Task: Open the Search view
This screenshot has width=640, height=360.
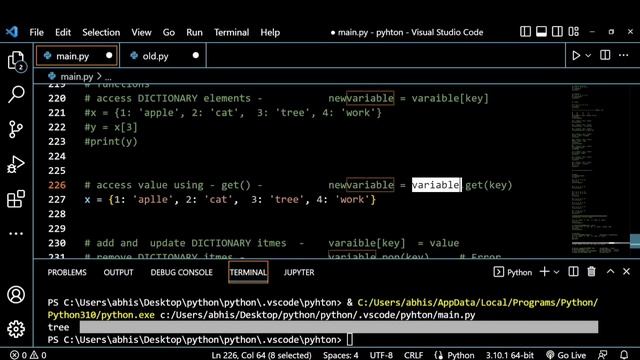Action: pyautogui.click(x=16, y=94)
